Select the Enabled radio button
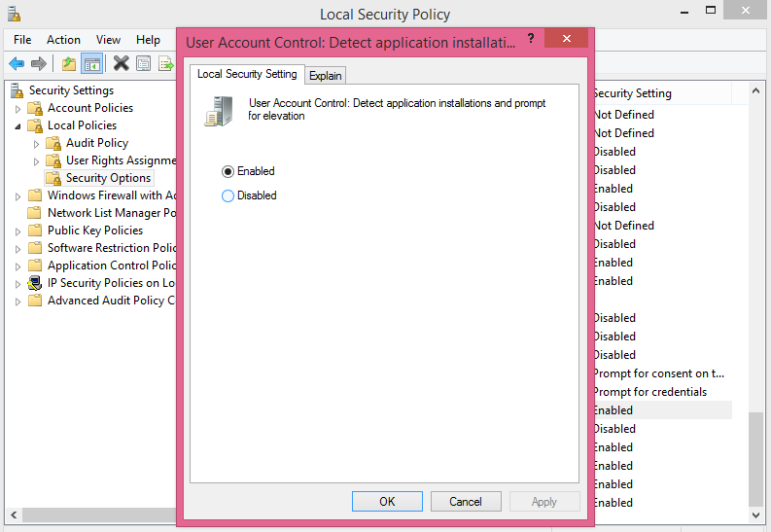 (228, 171)
